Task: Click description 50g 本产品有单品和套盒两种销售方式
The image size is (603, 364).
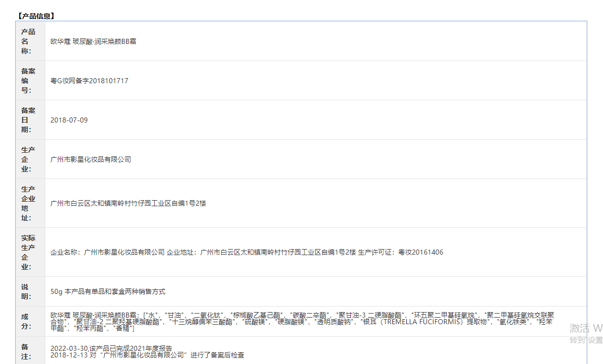Action: point(108,291)
